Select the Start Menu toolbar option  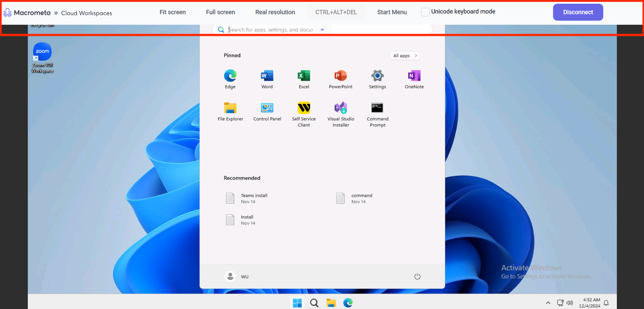pyautogui.click(x=392, y=12)
